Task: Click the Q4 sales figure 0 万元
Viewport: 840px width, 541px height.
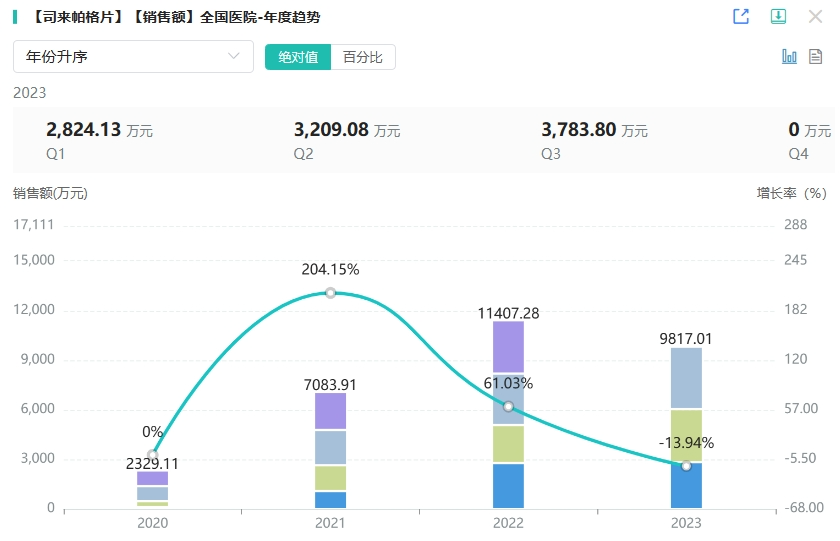Action: [794, 129]
